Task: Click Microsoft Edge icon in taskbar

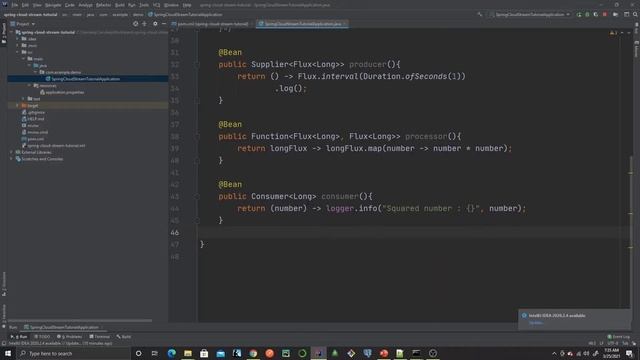Action: [x=171, y=353]
